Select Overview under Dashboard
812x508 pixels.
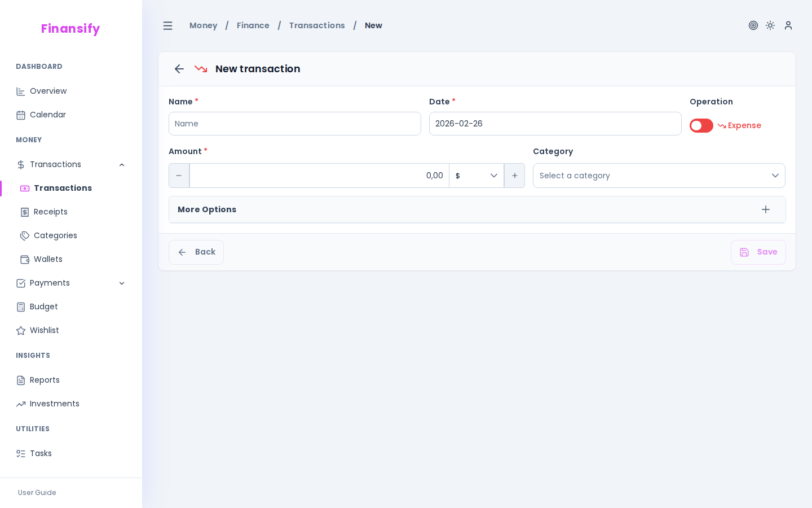(x=48, y=91)
